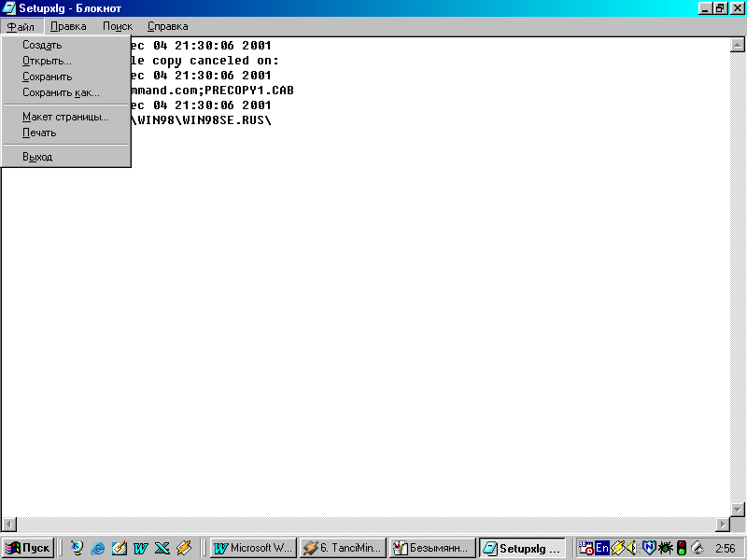The image size is (747, 560).
Task: Open task scheduler tray icon
Action: click(x=586, y=548)
